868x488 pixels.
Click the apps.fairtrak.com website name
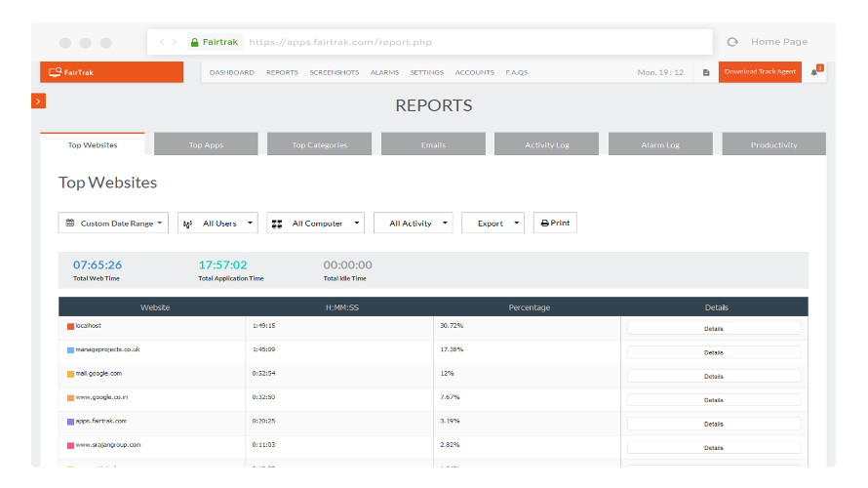point(101,421)
